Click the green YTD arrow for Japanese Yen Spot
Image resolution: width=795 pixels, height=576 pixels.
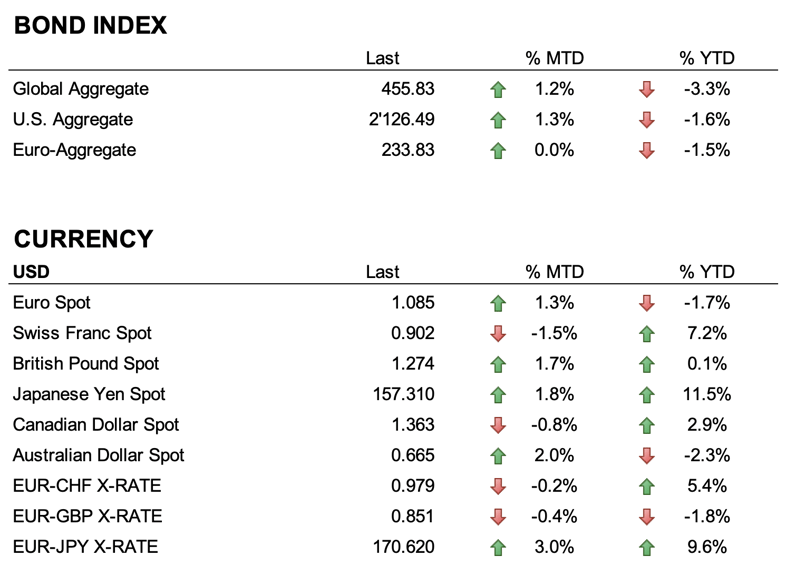coord(646,395)
